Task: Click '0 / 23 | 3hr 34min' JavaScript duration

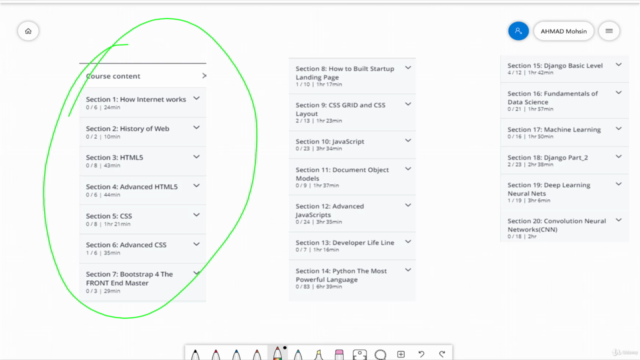Action: 319,149
